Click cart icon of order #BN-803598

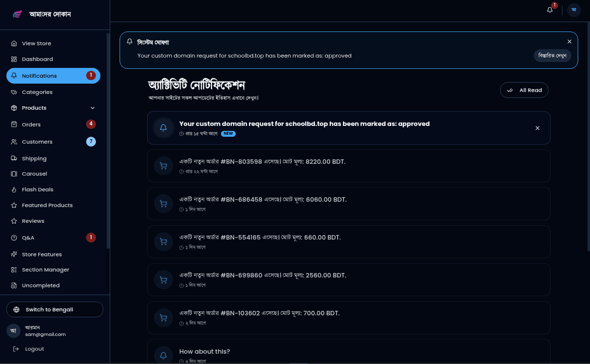tap(163, 166)
